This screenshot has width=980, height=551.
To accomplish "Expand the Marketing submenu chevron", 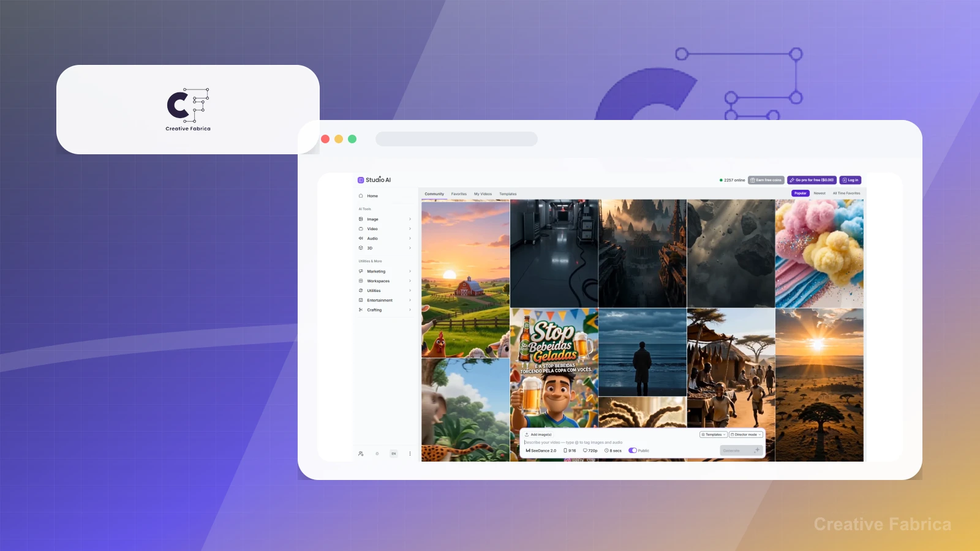I will (x=410, y=271).
